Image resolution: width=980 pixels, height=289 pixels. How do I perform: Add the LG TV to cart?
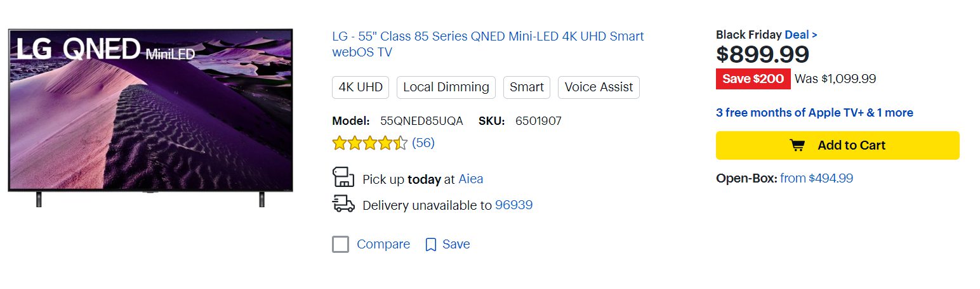[837, 145]
